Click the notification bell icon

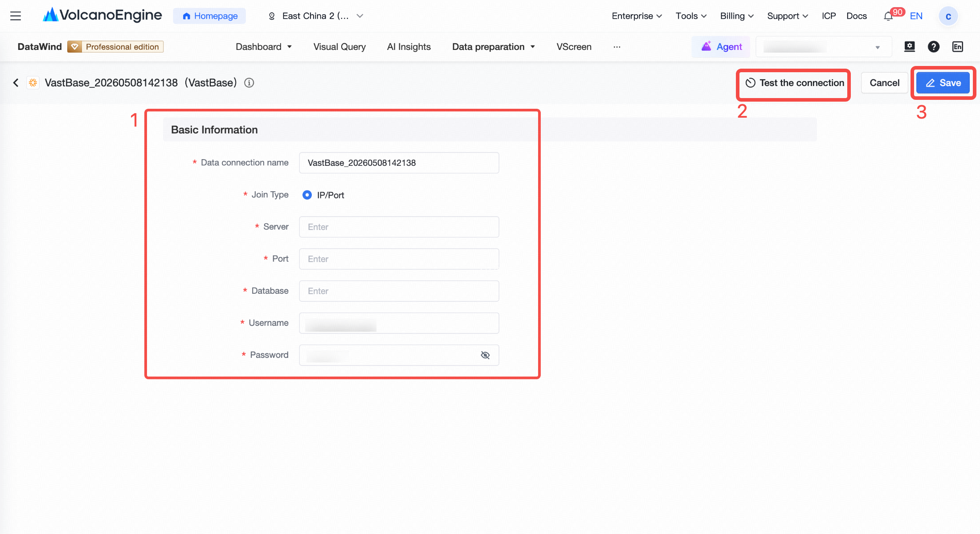(x=888, y=16)
